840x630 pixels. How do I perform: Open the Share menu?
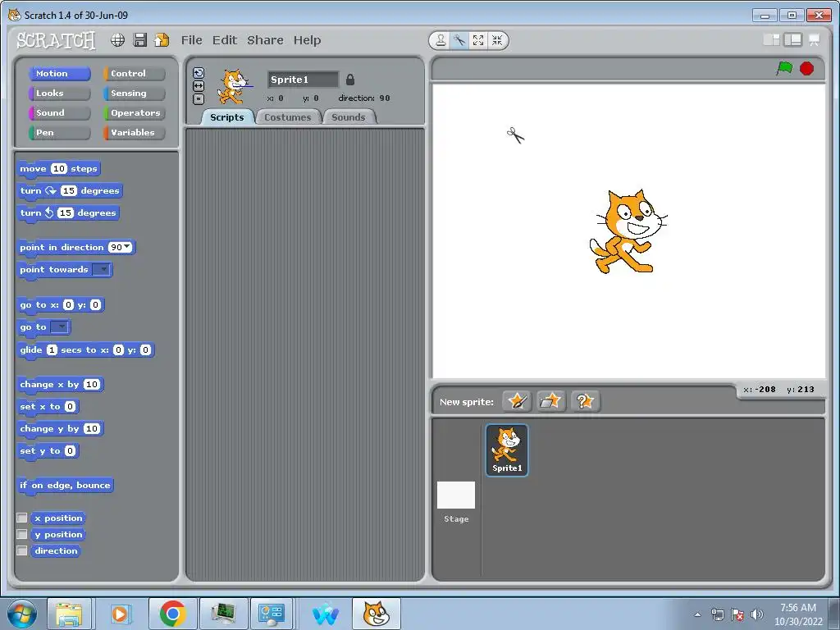(x=265, y=40)
